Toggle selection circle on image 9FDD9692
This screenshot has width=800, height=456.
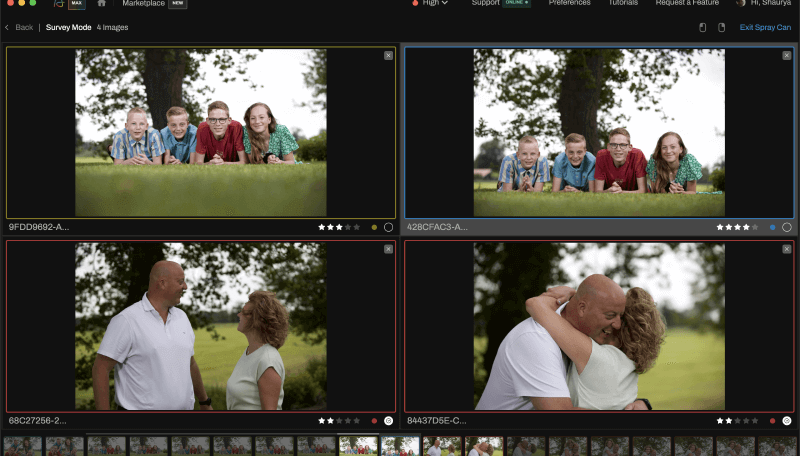tap(388, 227)
